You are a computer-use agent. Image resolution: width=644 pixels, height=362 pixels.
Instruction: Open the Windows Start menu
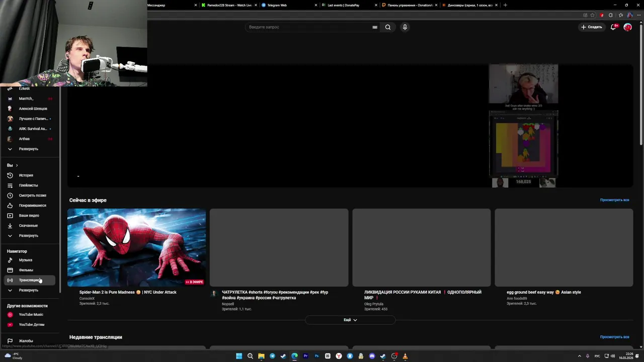tap(239, 356)
